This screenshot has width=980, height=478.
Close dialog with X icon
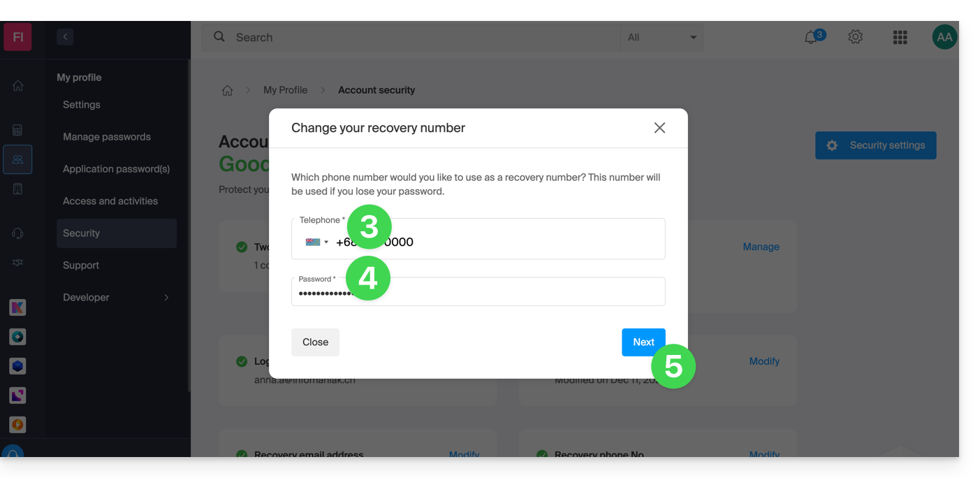pos(659,128)
